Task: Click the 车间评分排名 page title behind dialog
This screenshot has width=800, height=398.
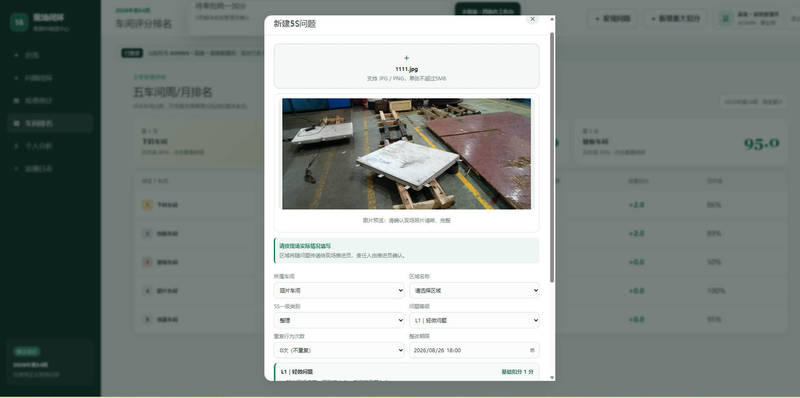Action: [144, 23]
